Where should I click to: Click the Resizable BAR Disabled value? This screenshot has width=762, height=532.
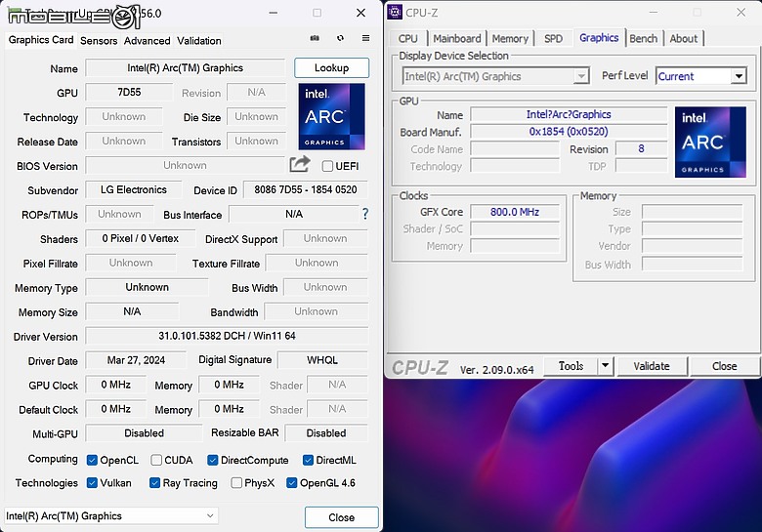(x=326, y=433)
